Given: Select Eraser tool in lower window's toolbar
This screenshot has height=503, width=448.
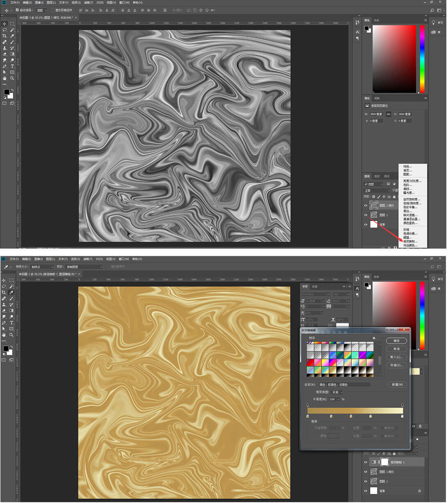Looking at the screenshot, I should 4,310.
